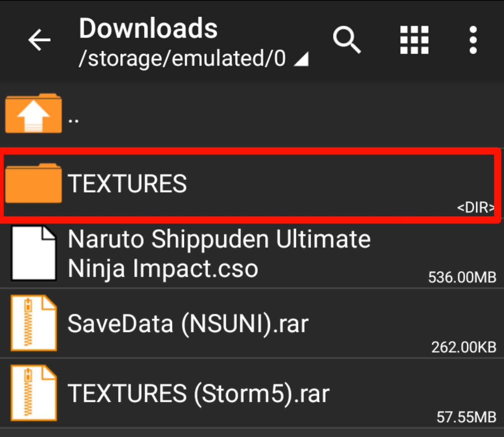Screen dimensions: 504x437
Task: Open the Downloads title menu
Action: pyautogui.click(x=148, y=28)
